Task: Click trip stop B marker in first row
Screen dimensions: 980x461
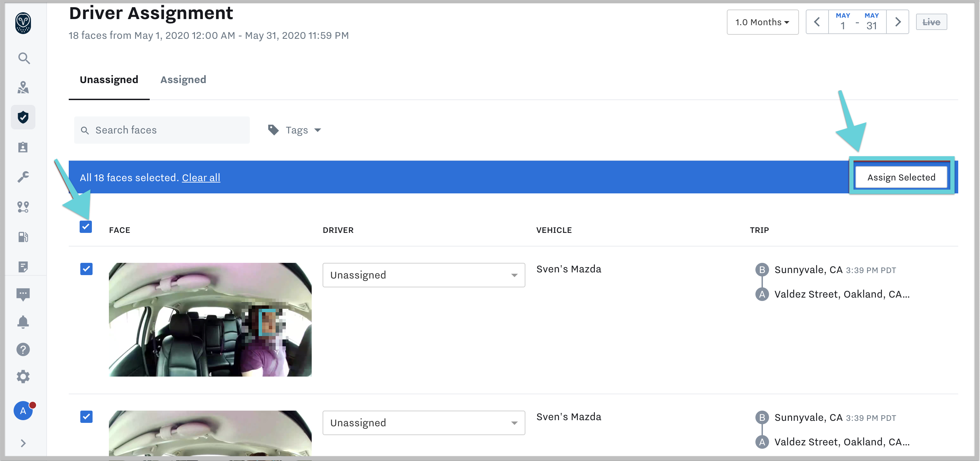Action: coord(762,270)
